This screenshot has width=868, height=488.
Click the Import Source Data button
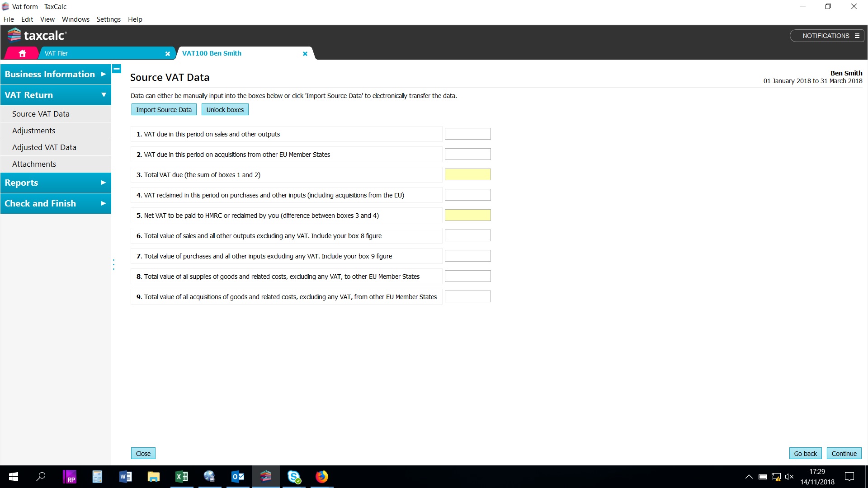[x=164, y=110]
